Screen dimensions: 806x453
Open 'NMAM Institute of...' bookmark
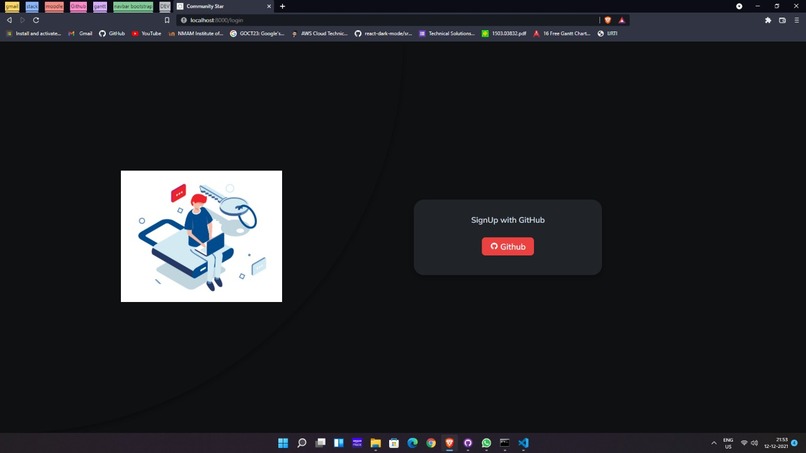(x=195, y=33)
